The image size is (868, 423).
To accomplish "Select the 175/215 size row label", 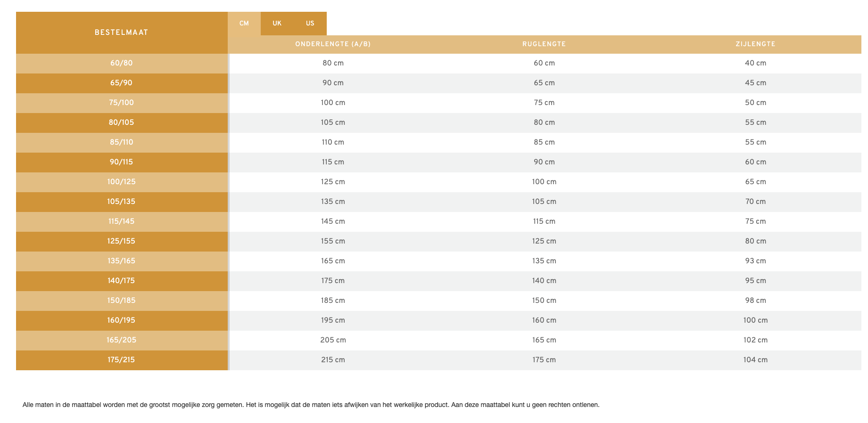I will (122, 360).
